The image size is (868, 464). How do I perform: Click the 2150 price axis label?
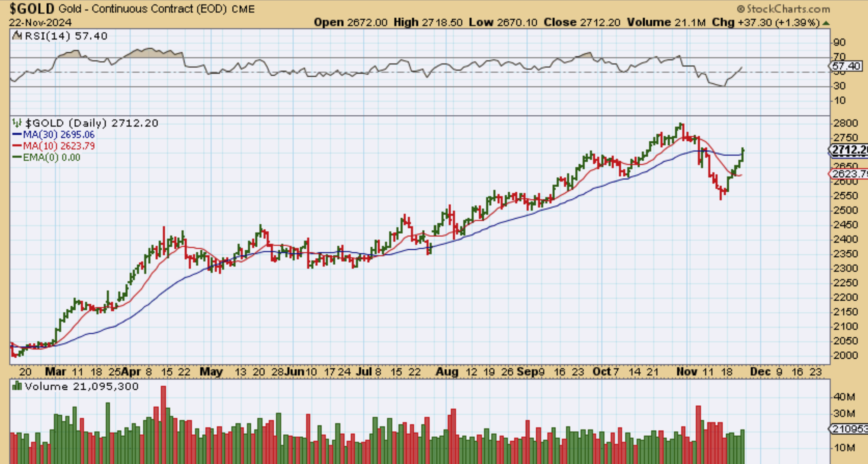coord(846,312)
